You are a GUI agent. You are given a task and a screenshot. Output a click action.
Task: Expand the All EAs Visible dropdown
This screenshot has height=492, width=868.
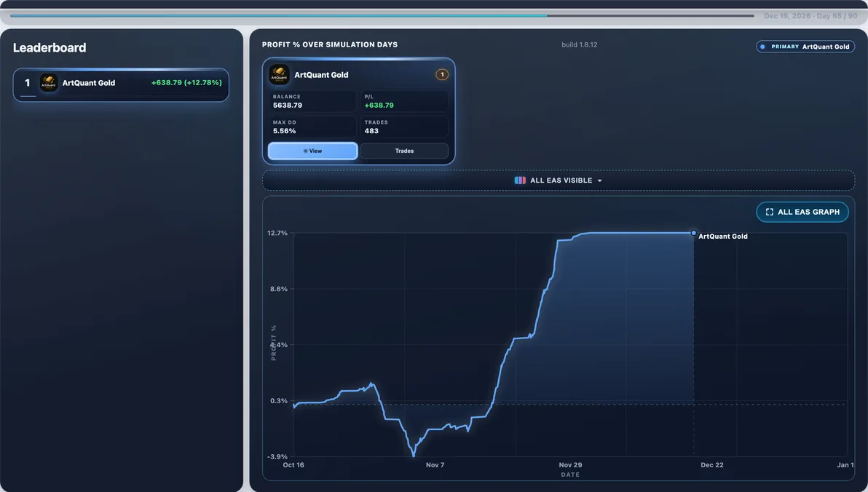(558, 180)
